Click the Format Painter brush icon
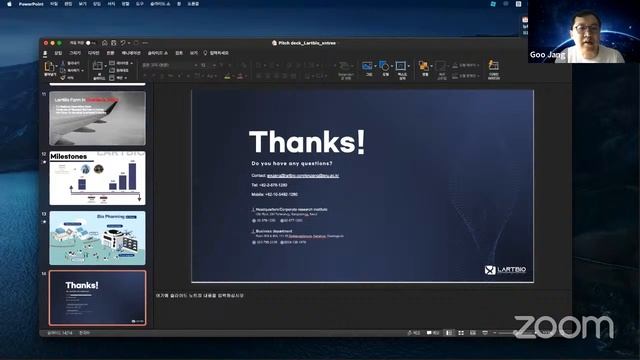640x360 pixels. tap(63, 77)
